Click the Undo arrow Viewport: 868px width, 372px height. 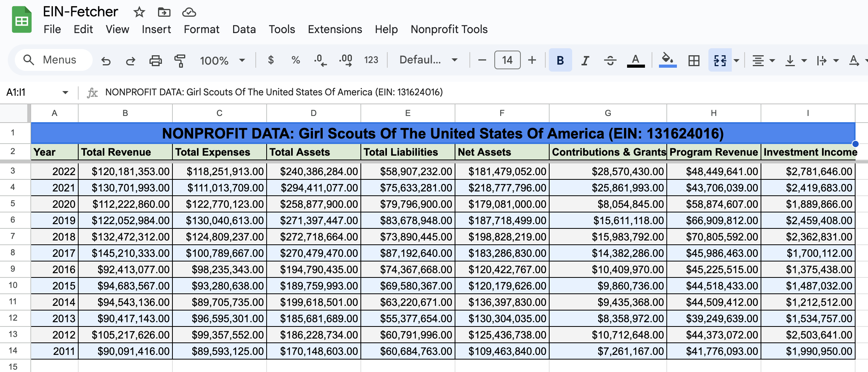point(106,60)
